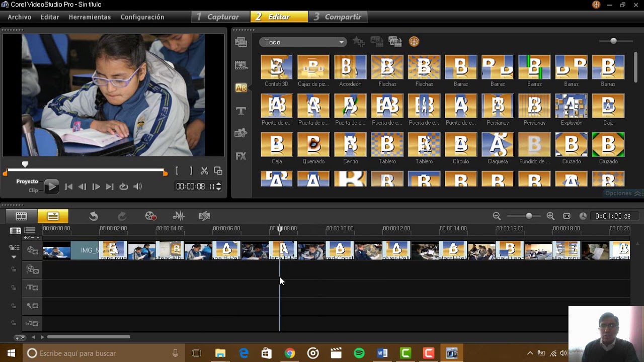
Task: Zoom out the timeline with magnifier minus
Action: [x=497, y=216]
